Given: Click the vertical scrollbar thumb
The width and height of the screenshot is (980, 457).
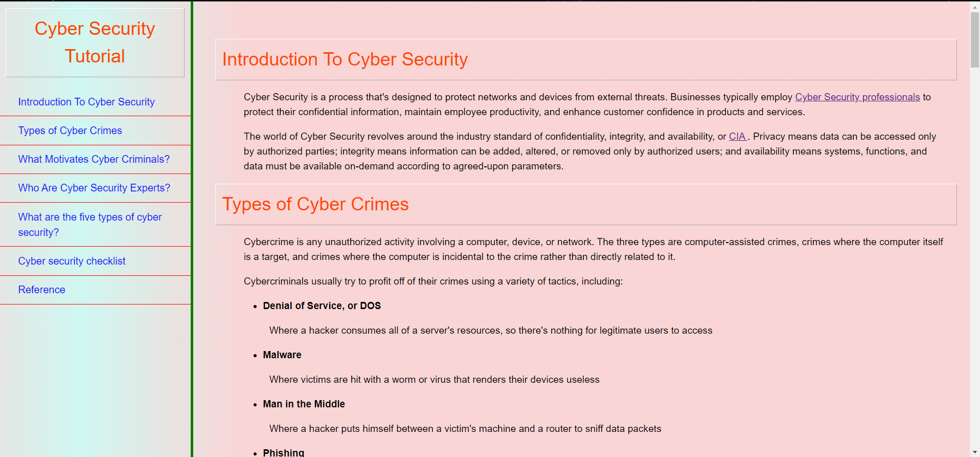Looking at the screenshot, I should [974, 40].
